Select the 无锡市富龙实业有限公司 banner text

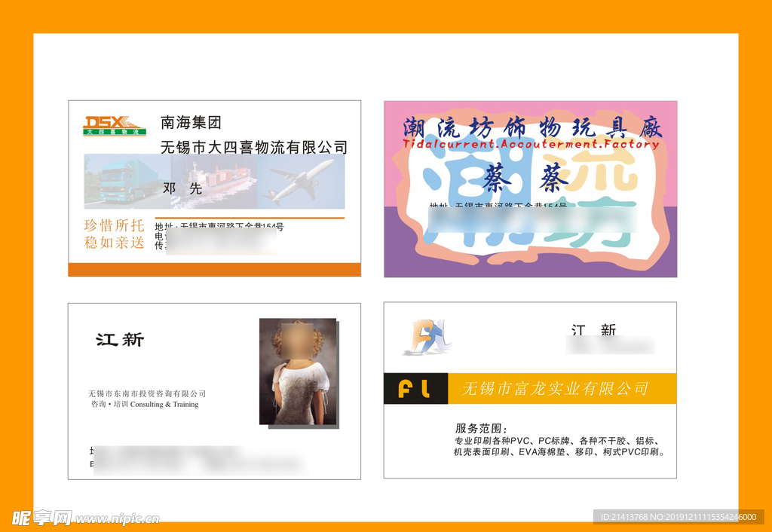tap(555, 389)
